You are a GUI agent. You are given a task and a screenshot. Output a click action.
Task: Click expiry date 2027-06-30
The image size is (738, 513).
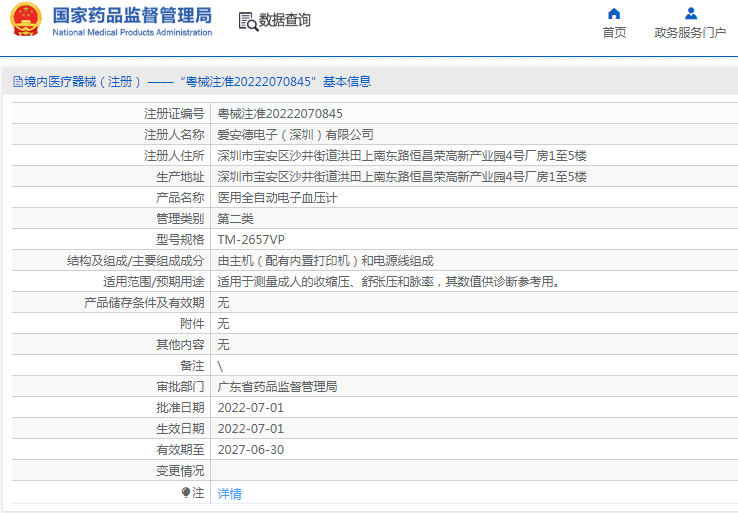[250, 450]
